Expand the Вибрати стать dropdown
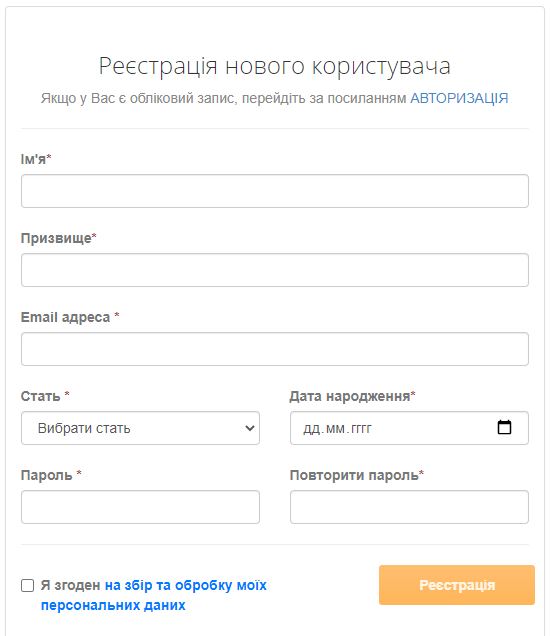The width and height of the screenshot is (550, 636). tap(140, 428)
